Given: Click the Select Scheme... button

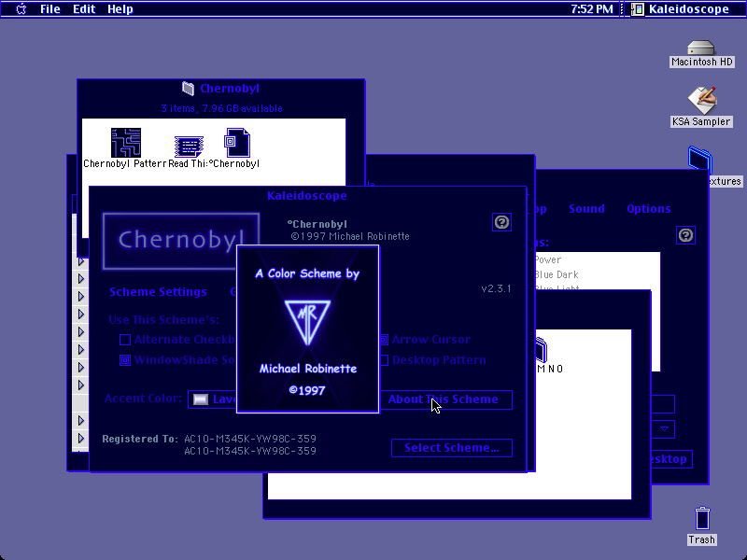Looking at the screenshot, I should 452,448.
